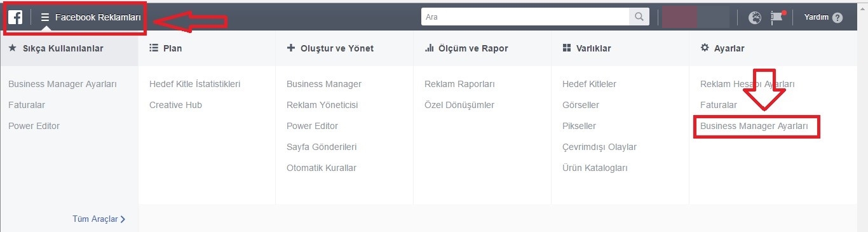Image resolution: width=868 pixels, height=232 pixels.
Task: Open Otomatik Kurallar
Action: (322, 168)
